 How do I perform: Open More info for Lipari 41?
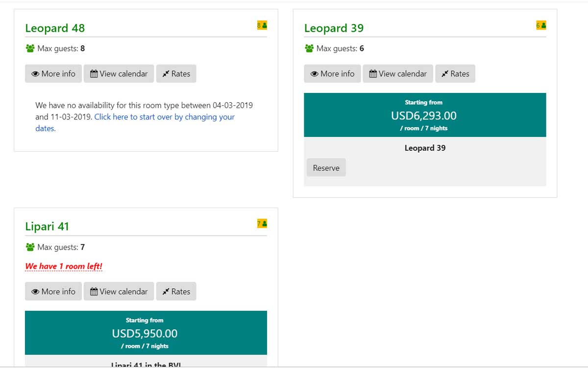pyautogui.click(x=53, y=292)
